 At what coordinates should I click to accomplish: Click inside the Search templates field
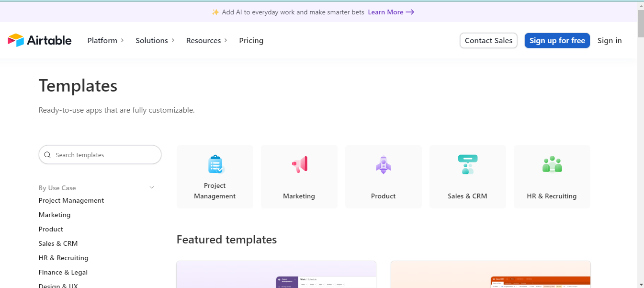[100, 154]
